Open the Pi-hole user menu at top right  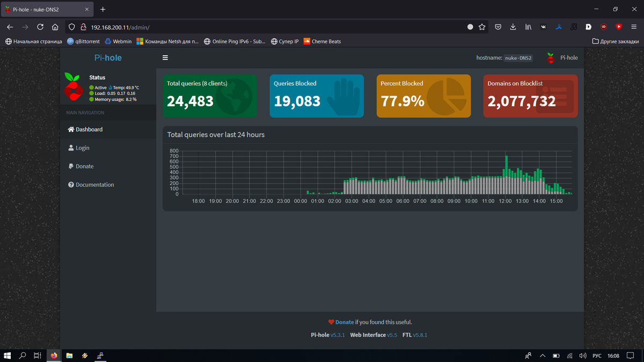[562, 58]
